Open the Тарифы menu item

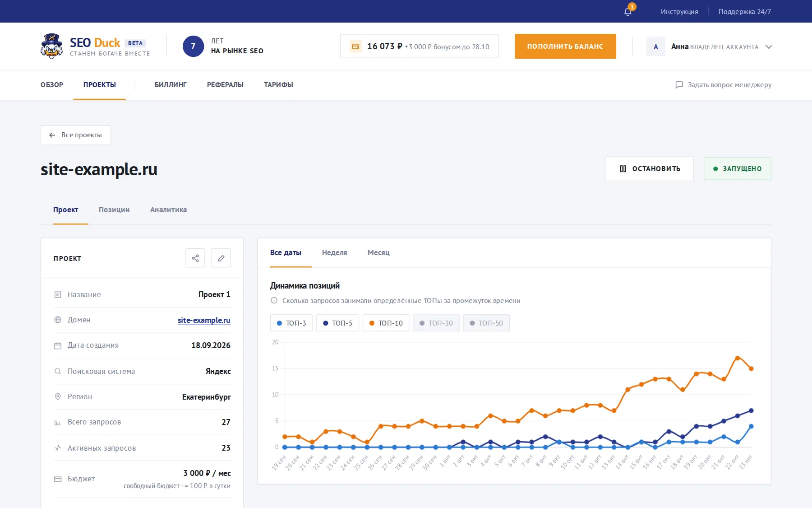pos(278,85)
